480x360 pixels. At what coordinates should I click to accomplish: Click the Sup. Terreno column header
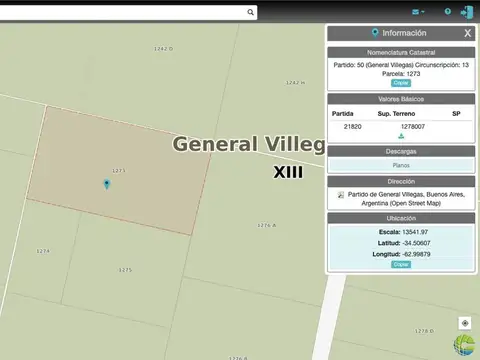pos(396,114)
